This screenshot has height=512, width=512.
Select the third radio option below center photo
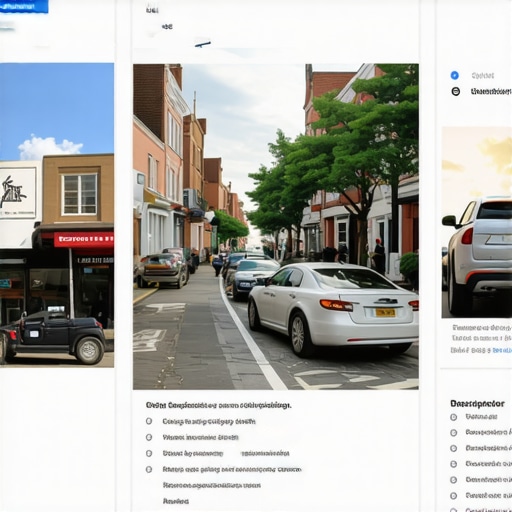pyautogui.click(x=149, y=453)
